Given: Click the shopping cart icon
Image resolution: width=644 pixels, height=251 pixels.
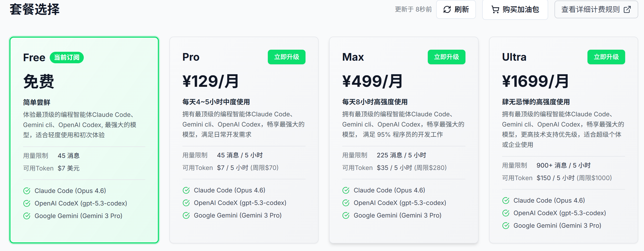Looking at the screenshot, I should click(495, 10).
